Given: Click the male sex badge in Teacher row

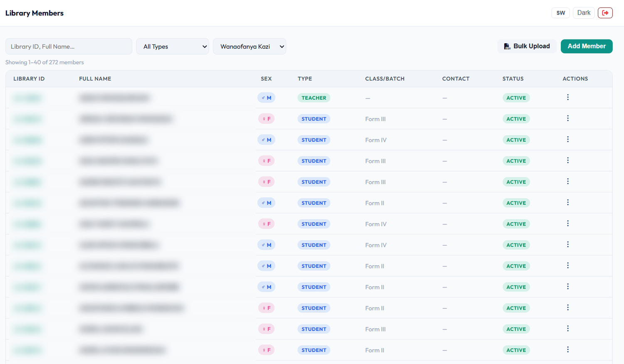Looking at the screenshot, I should [x=266, y=98].
